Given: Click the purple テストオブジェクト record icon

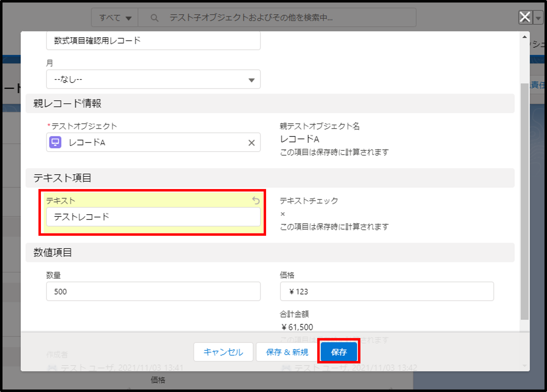Looking at the screenshot, I should [55, 142].
